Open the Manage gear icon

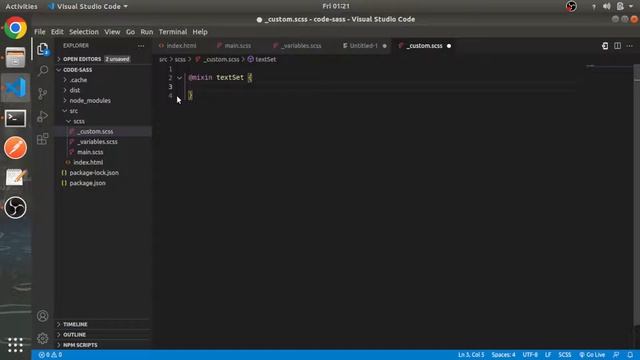click(42, 338)
